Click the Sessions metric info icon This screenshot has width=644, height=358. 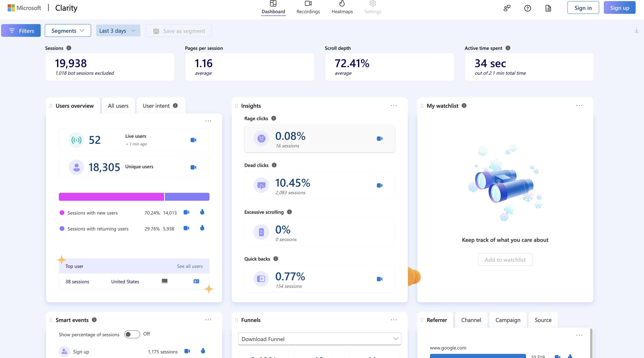69,48
